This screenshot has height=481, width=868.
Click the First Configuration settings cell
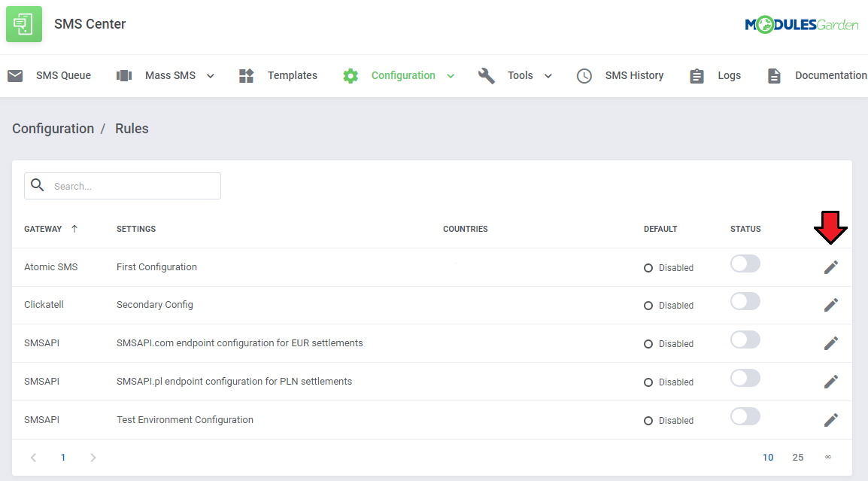(156, 267)
